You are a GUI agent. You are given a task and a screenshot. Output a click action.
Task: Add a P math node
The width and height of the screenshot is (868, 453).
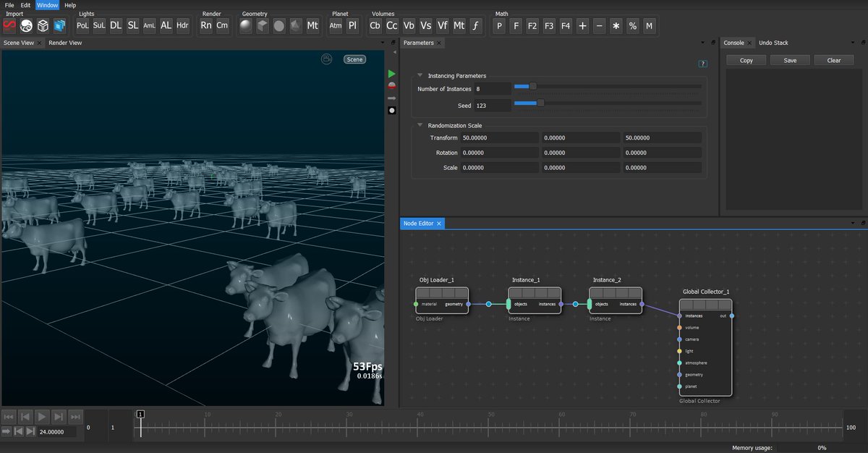(499, 25)
